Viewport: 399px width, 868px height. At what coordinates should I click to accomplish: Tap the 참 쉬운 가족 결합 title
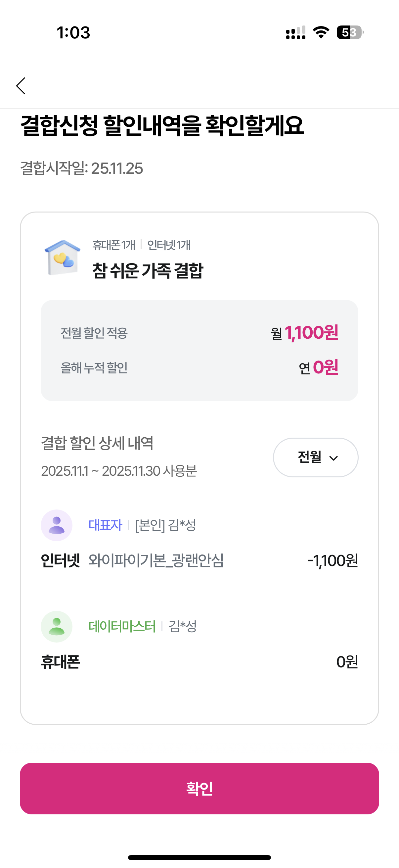click(x=148, y=270)
